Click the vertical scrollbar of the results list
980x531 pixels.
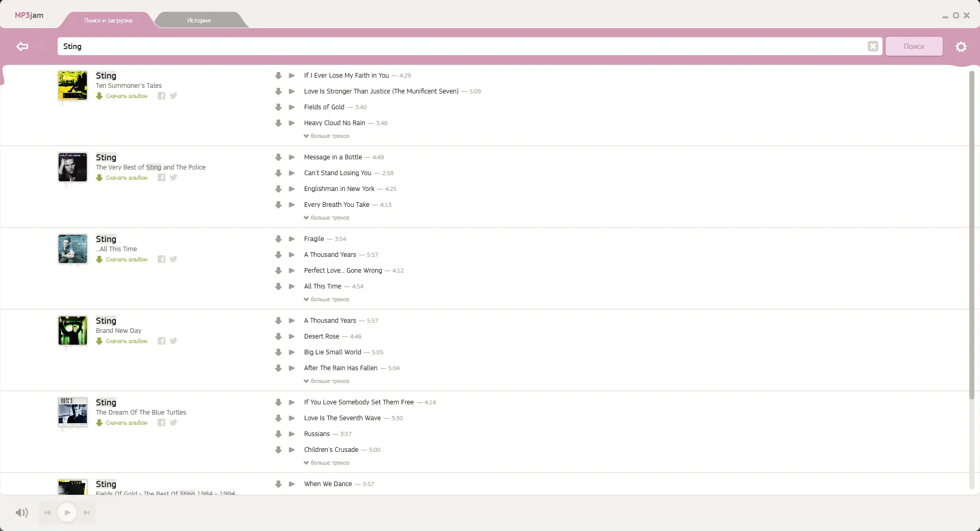[x=972, y=235]
